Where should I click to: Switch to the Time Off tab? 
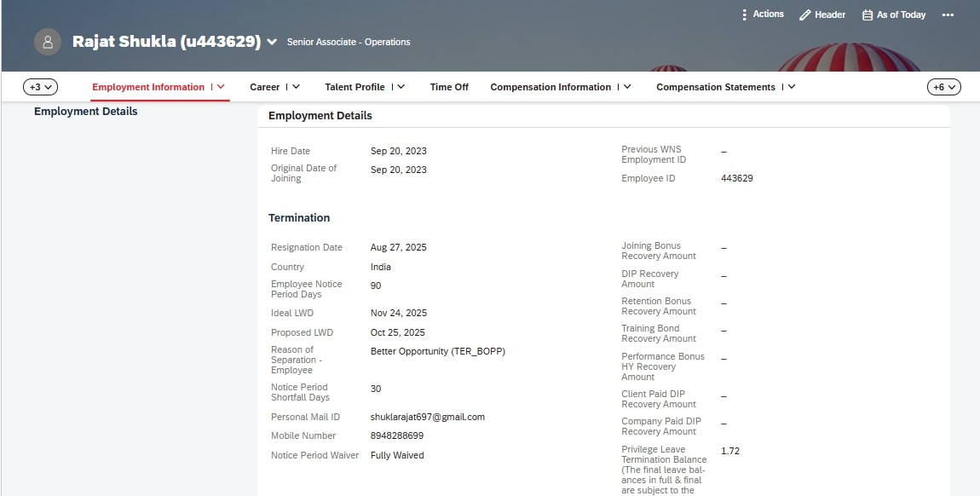(x=449, y=87)
